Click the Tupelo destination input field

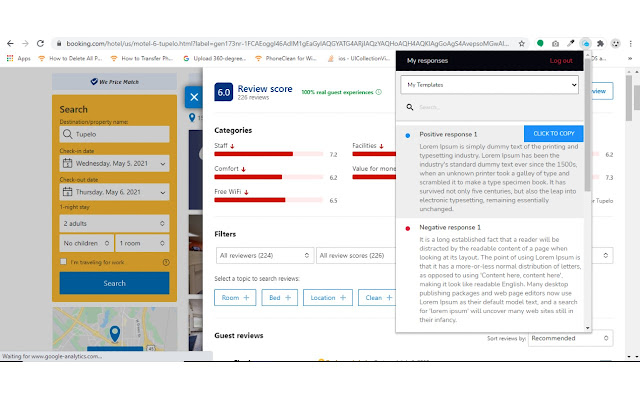pyautogui.click(x=114, y=134)
